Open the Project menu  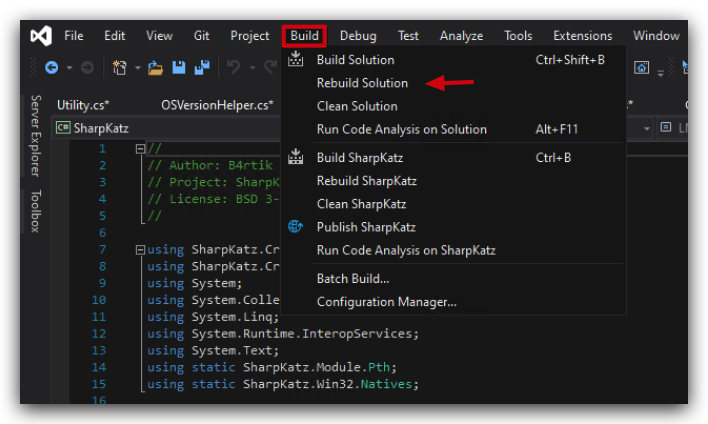click(x=250, y=36)
